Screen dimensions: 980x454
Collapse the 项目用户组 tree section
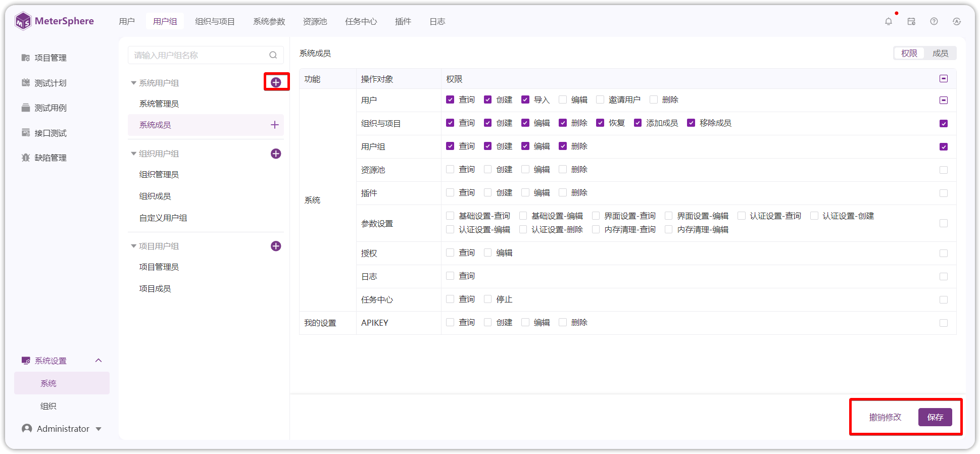coord(133,246)
